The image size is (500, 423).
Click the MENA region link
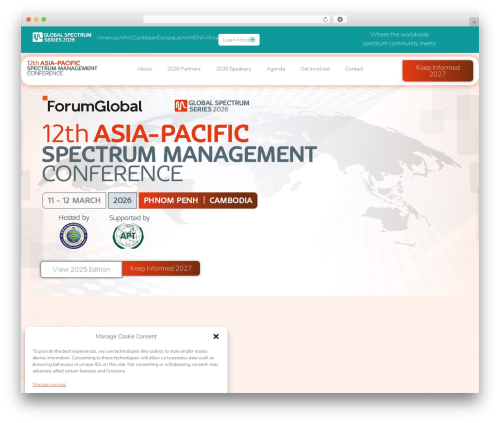tap(198, 38)
